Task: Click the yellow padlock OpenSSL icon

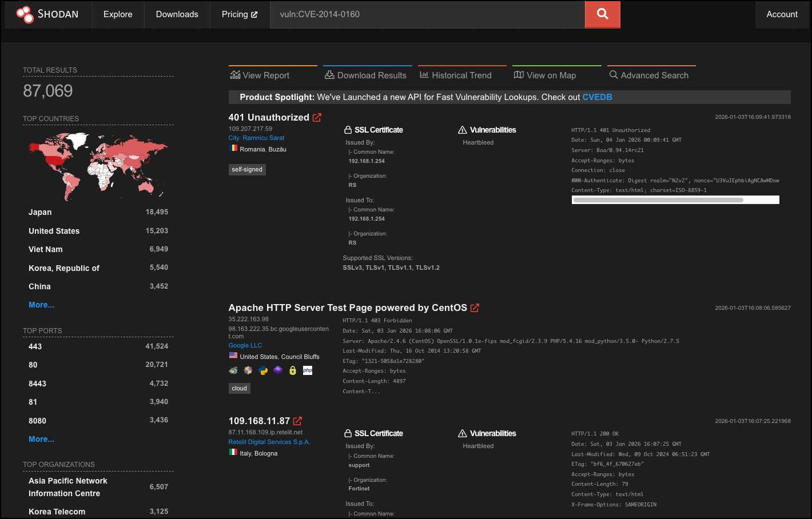Action: (293, 370)
